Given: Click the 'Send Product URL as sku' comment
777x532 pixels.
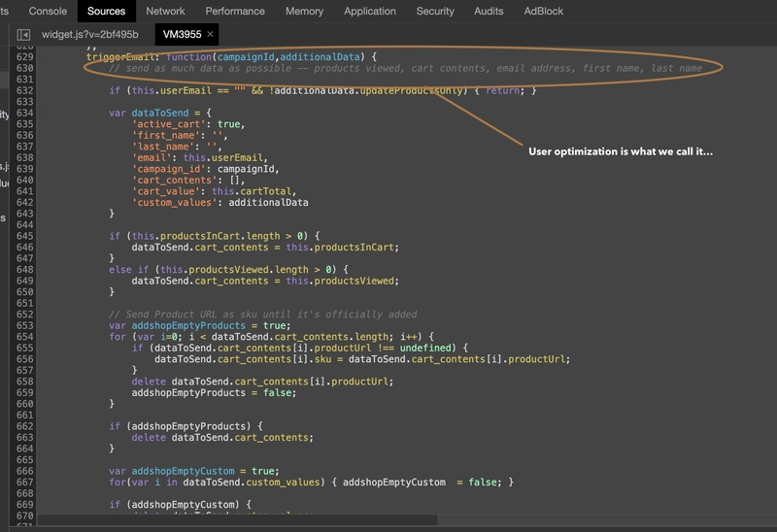Looking at the screenshot, I should 263,315.
